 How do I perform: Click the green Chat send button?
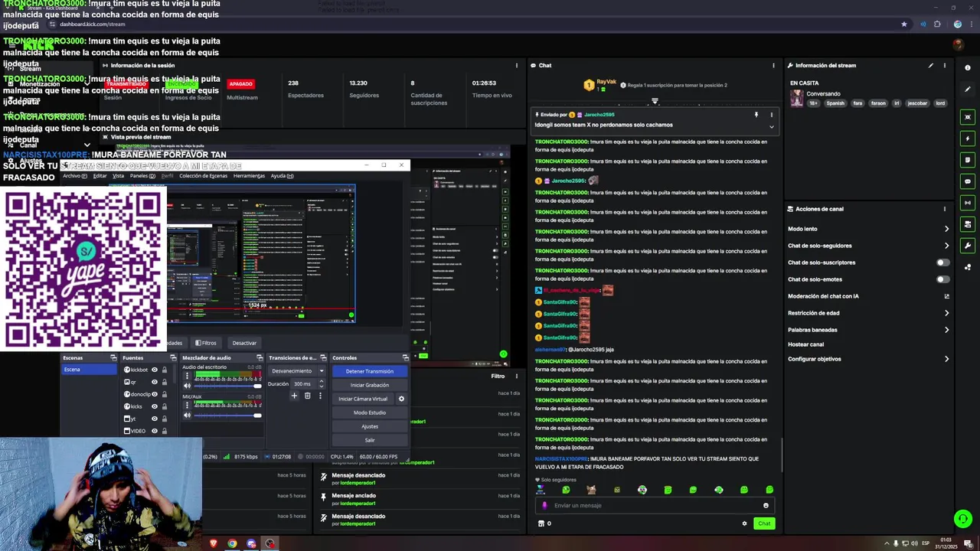[x=764, y=523]
